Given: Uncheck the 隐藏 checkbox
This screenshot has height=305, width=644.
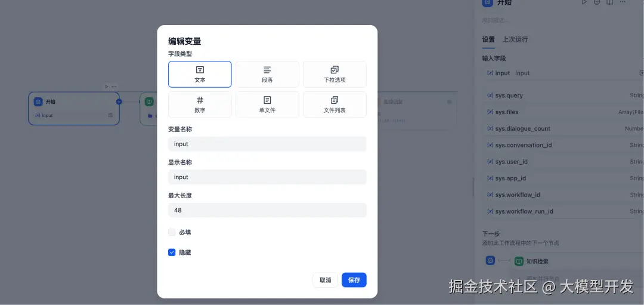Looking at the screenshot, I should point(172,252).
